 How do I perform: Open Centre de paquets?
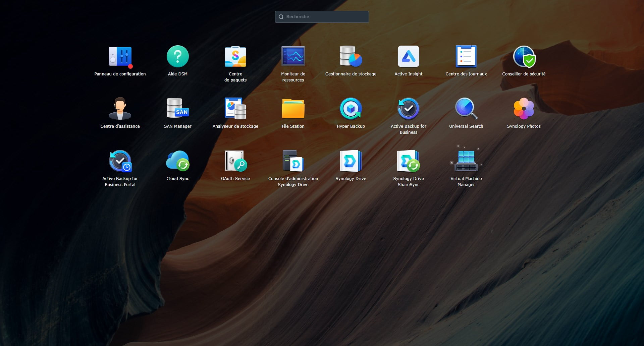point(235,56)
